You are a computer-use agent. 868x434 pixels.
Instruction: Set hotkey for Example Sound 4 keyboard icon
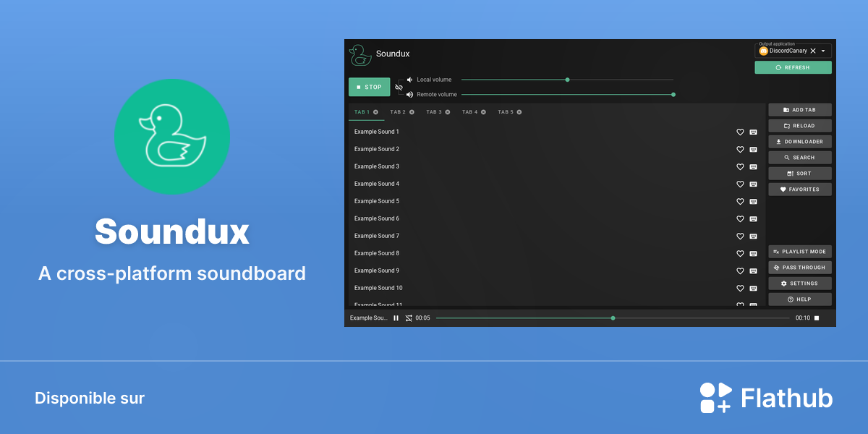753,184
